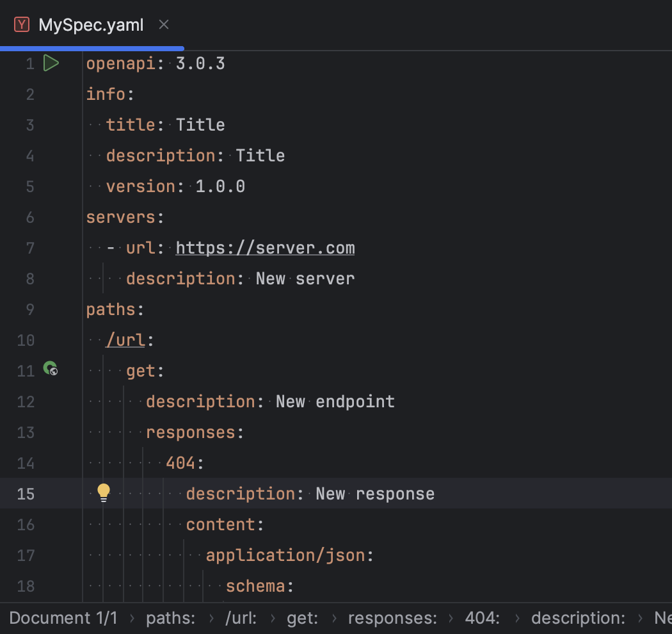Select line number 15 in the gutter
Screen dimensions: 672x634
[26, 494]
